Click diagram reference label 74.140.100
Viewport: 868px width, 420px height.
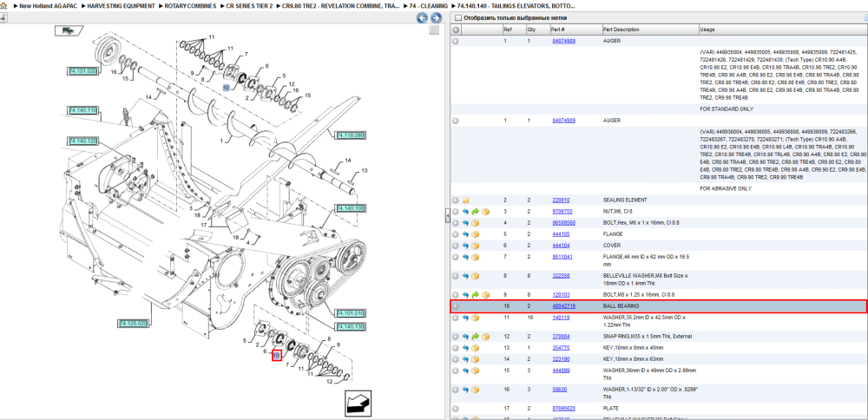tap(350, 208)
